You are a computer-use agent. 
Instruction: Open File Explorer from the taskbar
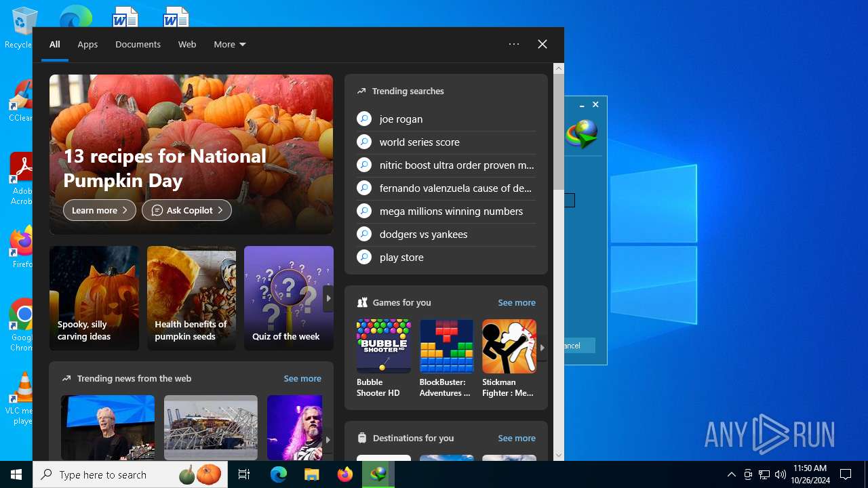[x=311, y=474]
